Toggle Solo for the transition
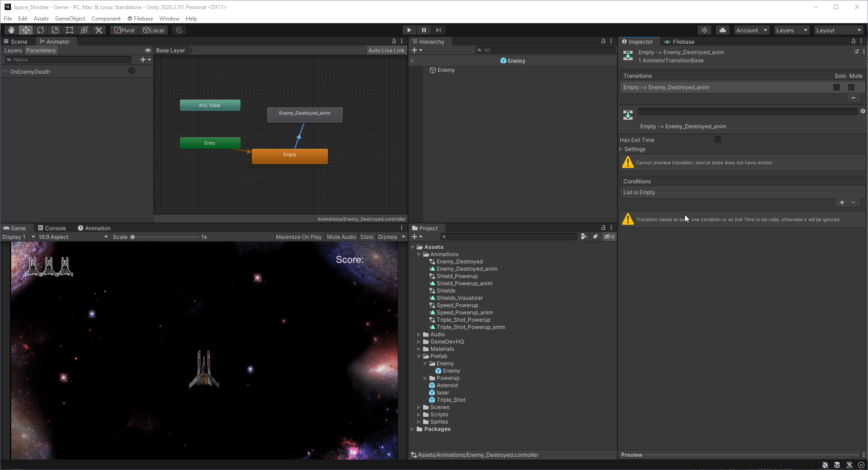This screenshot has width=868, height=470. click(x=837, y=87)
